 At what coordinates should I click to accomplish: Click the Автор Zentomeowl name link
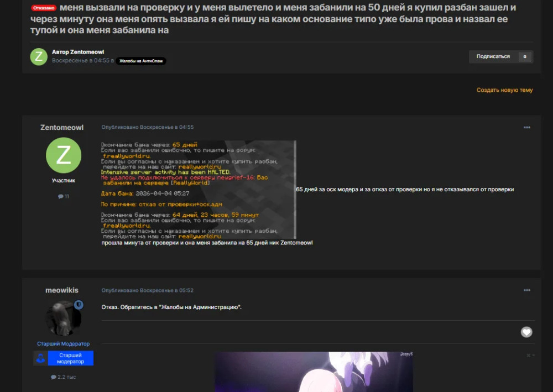click(x=87, y=52)
